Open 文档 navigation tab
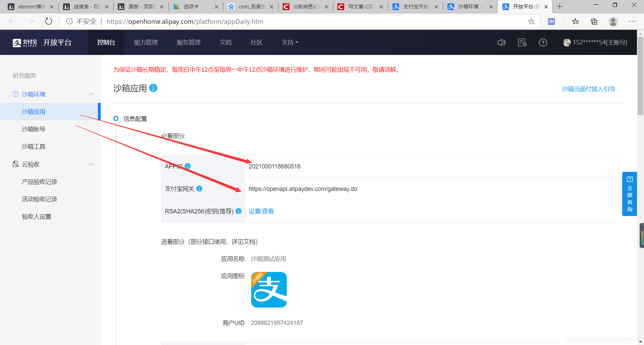Viewport: 644px width, 345px height. (226, 43)
